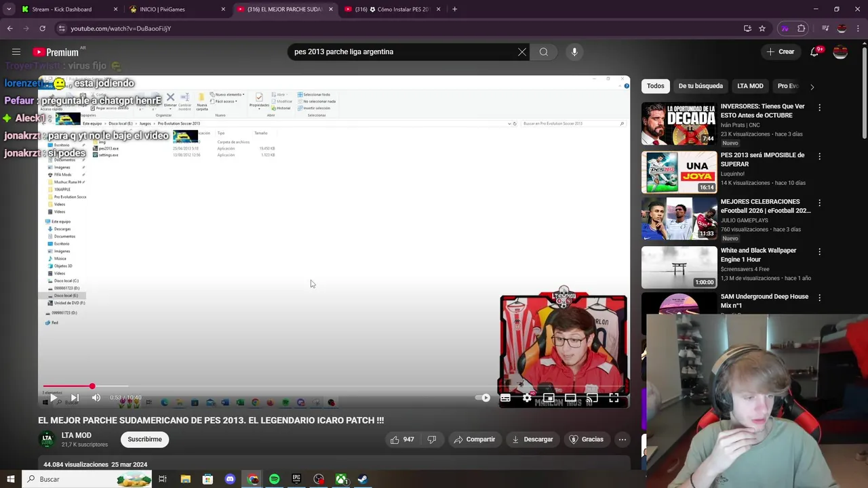
Task: Open the 7TV extension icon
Action: click(785, 28)
